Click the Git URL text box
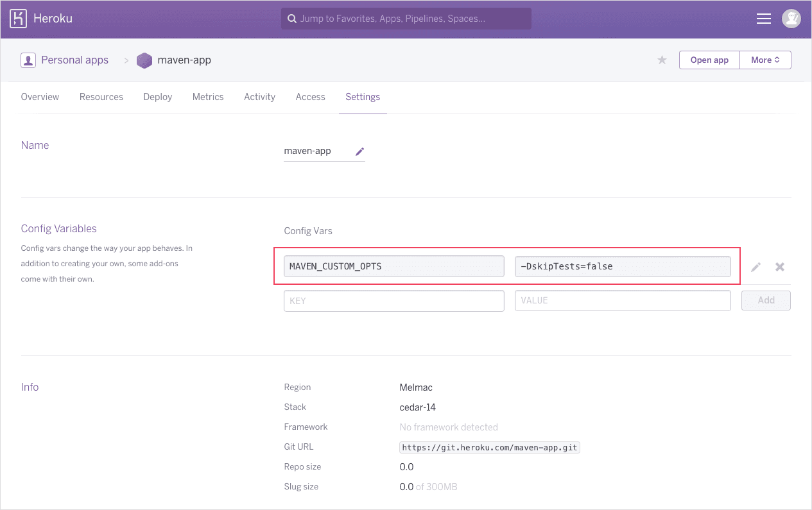The height and width of the screenshot is (510, 812). coord(489,447)
